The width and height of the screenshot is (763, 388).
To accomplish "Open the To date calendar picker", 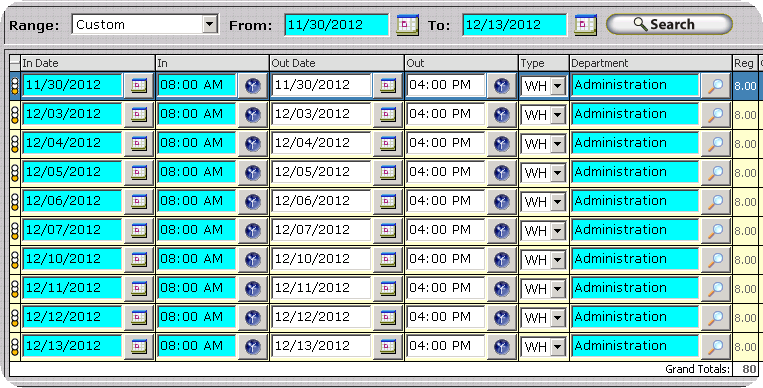I will click(585, 25).
